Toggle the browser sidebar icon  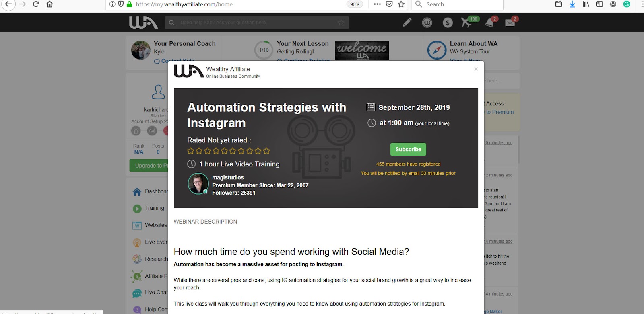599,4
